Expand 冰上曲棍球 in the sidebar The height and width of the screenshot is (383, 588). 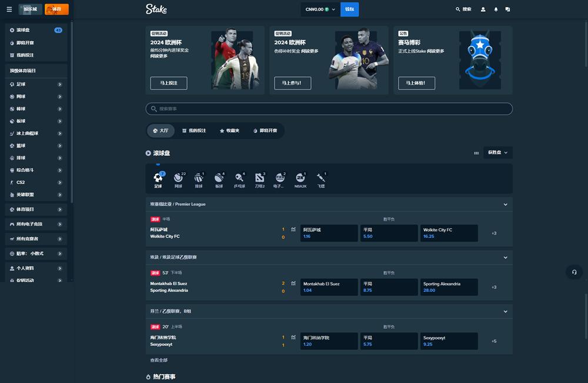click(59, 134)
